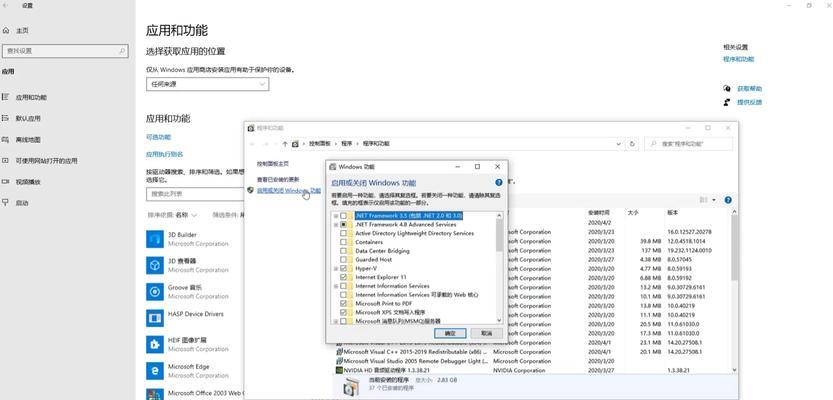Toggle .NET Framework 3.5 checkbox

(x=344, y=216)
